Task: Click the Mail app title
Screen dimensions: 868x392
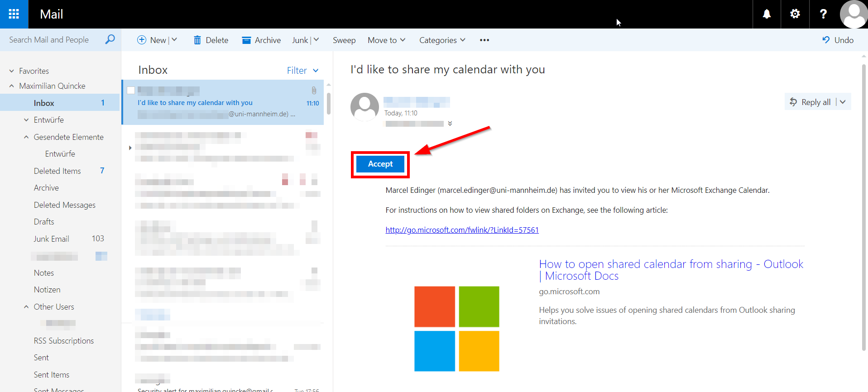Action: (x=52, y=14)
